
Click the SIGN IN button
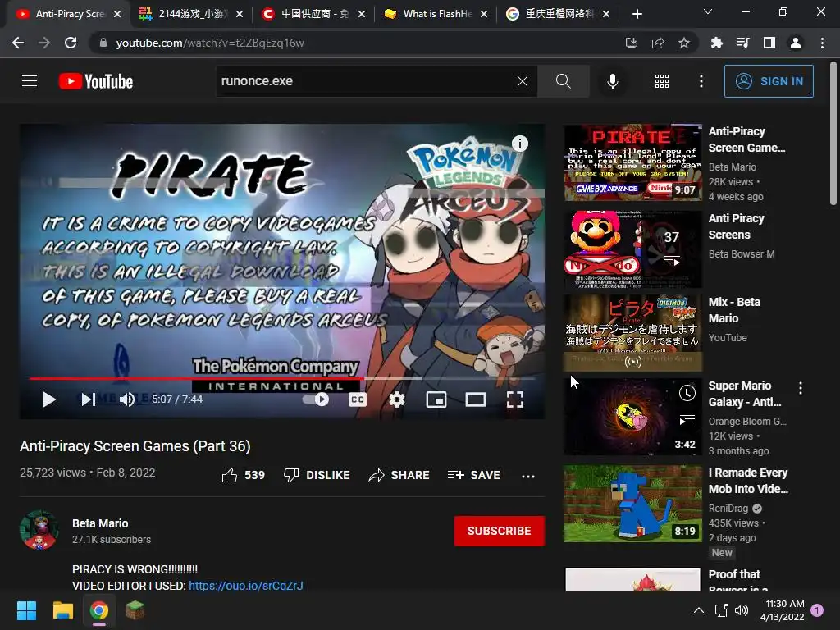pos(769,81)
